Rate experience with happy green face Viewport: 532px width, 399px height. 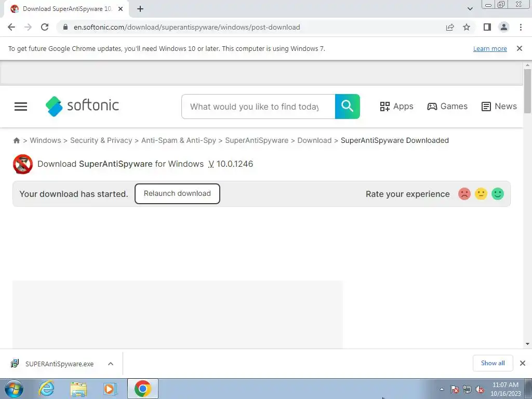(497, 194)
